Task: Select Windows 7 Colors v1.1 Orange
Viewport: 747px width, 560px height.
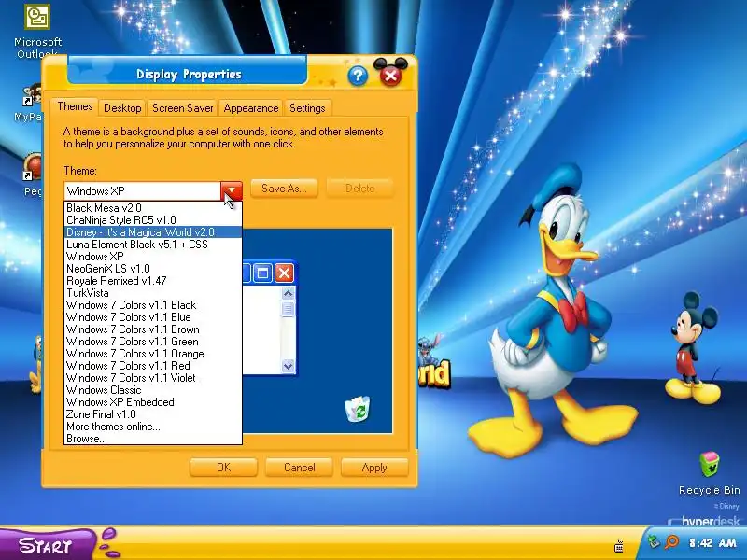Action: [x=153, y=354]
